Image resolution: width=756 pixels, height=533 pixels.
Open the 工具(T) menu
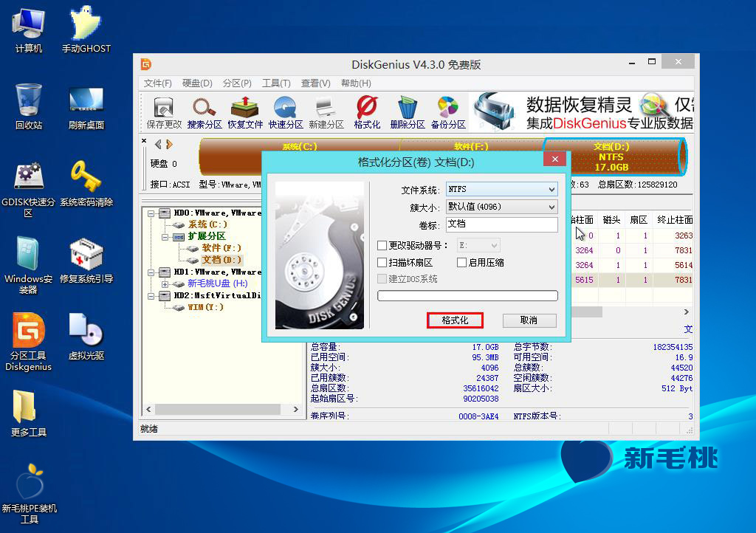pyautogui.click(x=276, y=83)
